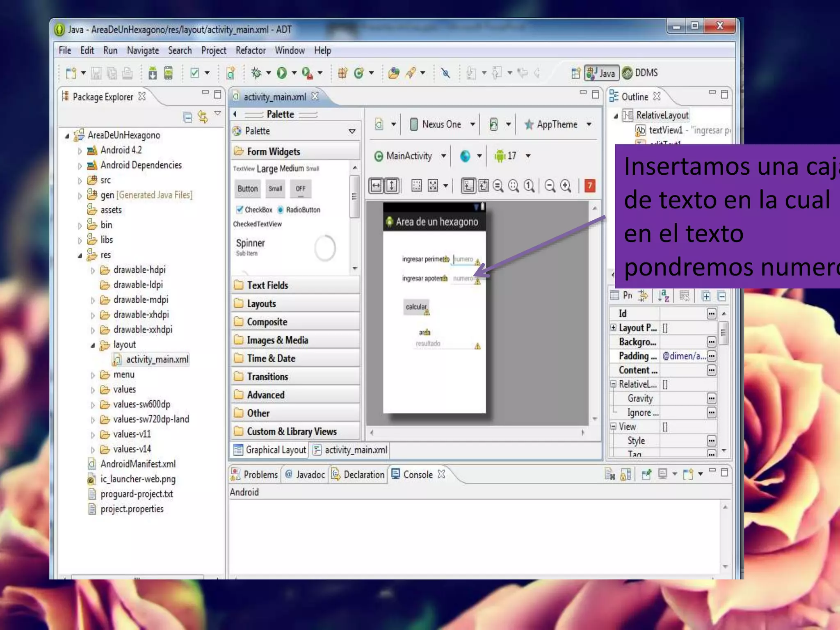
Task: Toggle Link with Editor in Package Explorer
Action: [x=203, y=118]
